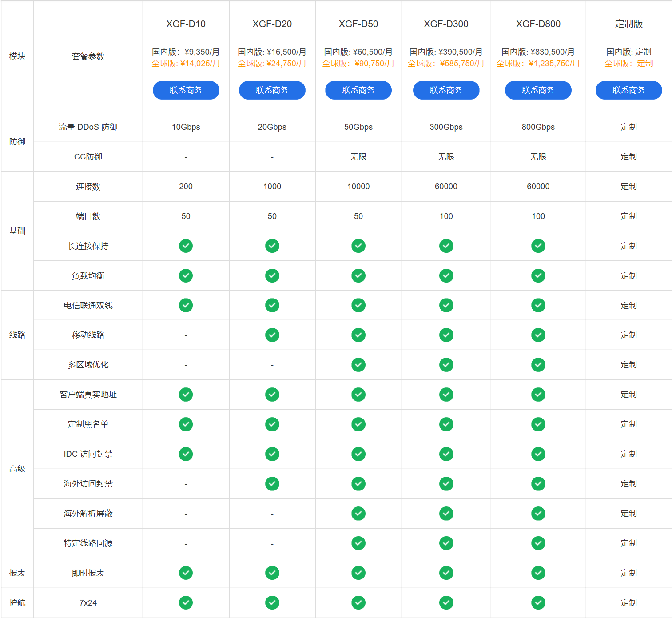Click 定制 in the 连接数 row
This screenshot has width=672, height=618.
click(x=628, y=187)
